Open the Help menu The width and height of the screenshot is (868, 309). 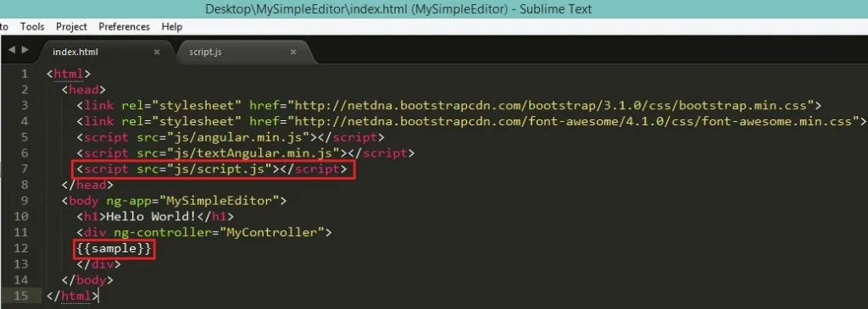(171, 26)
